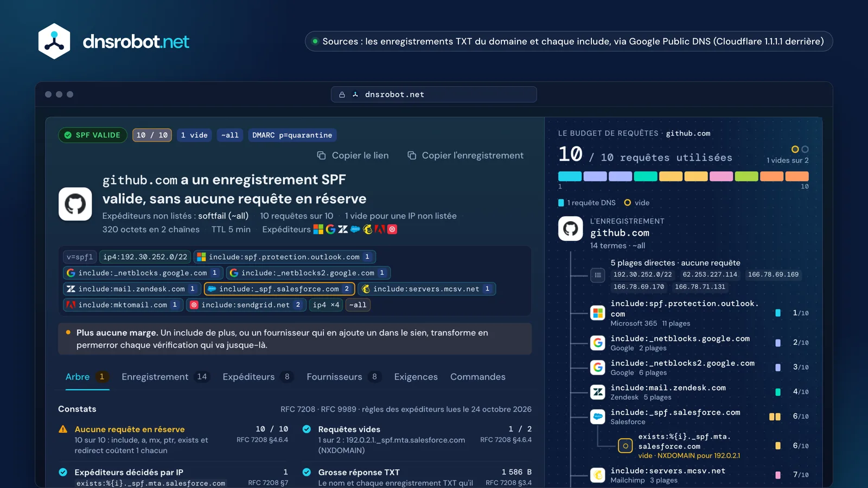Click the Zendesk icon in the tree
This screenshot has width=868, height=488.
[597, 391]
